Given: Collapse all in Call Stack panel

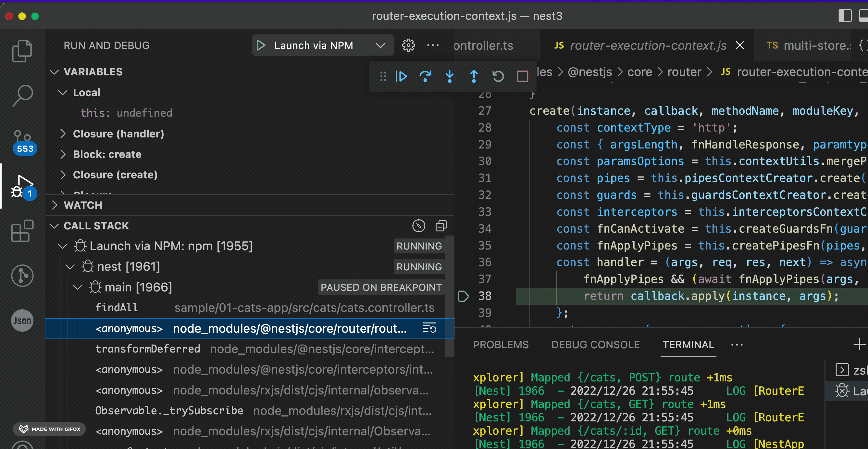Looking at the screenshot, I should click(x=441, y=226).
